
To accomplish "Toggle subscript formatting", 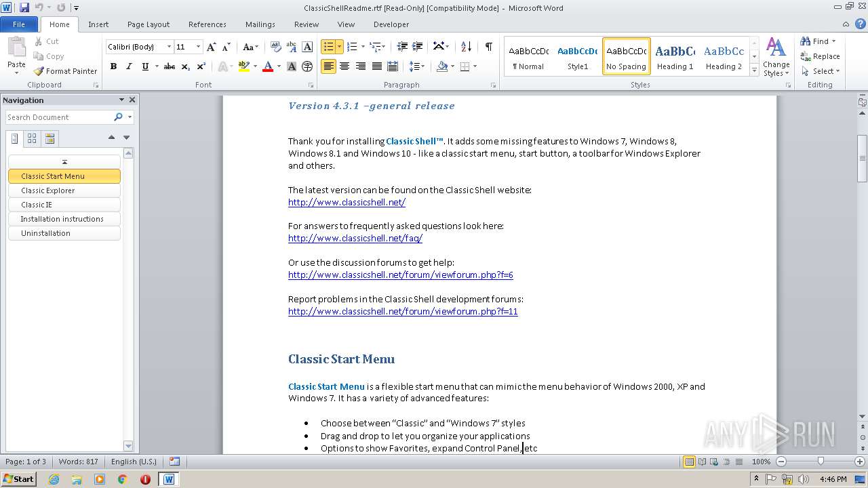I will click(x=185, y=66).
